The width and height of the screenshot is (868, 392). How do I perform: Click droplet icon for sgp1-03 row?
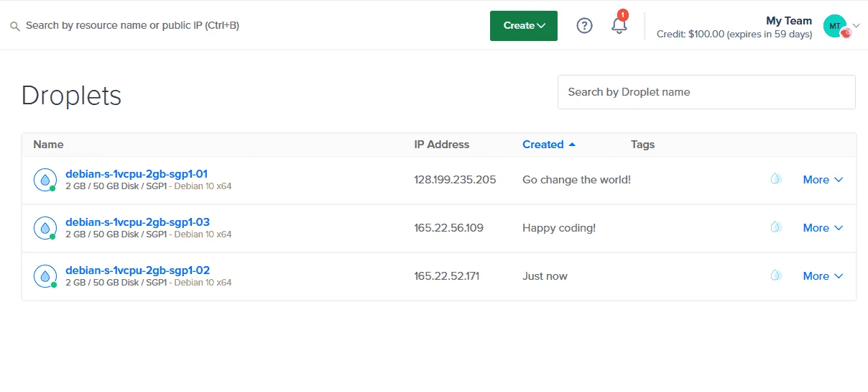[x=45, y=228]
